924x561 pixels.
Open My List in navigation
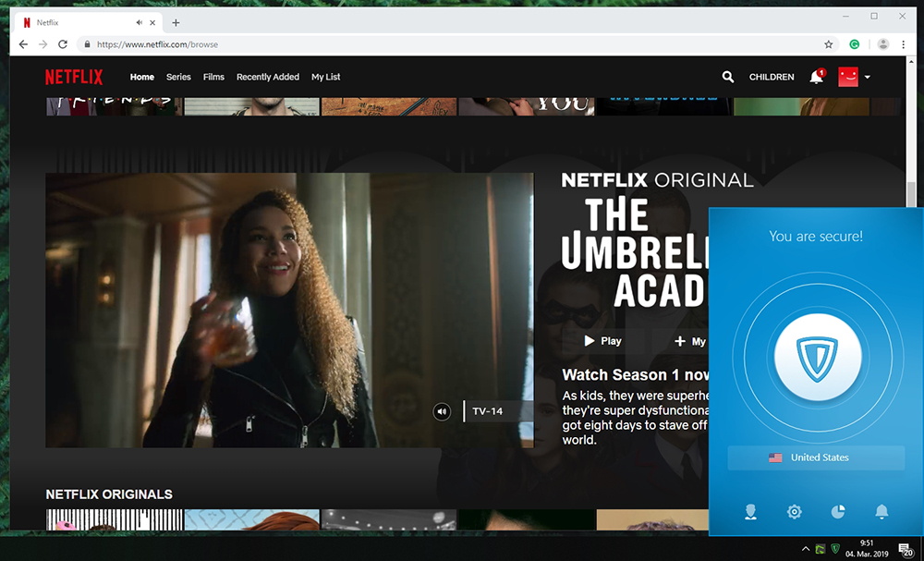click(326, 77)
